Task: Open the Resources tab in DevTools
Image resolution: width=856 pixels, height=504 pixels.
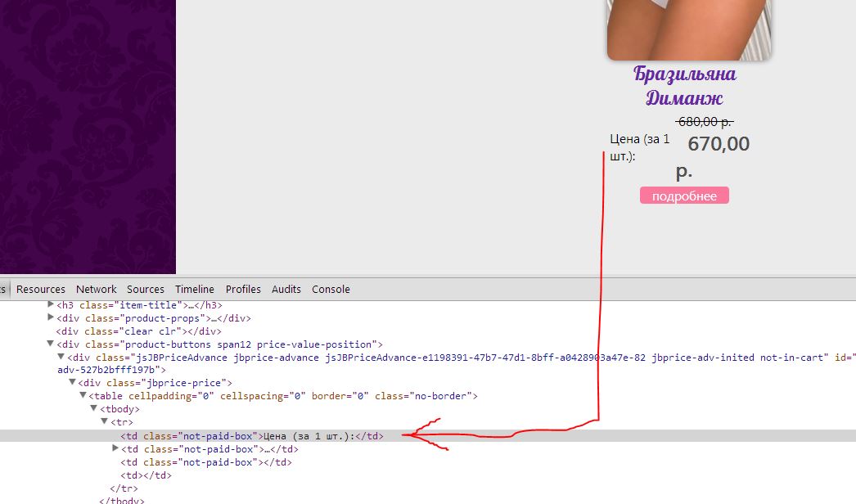Action: [41, 289]
